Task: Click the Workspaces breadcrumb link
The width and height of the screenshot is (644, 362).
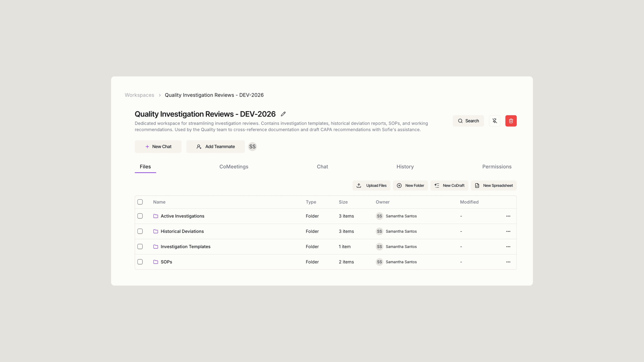Action: [x=139, y=95]
